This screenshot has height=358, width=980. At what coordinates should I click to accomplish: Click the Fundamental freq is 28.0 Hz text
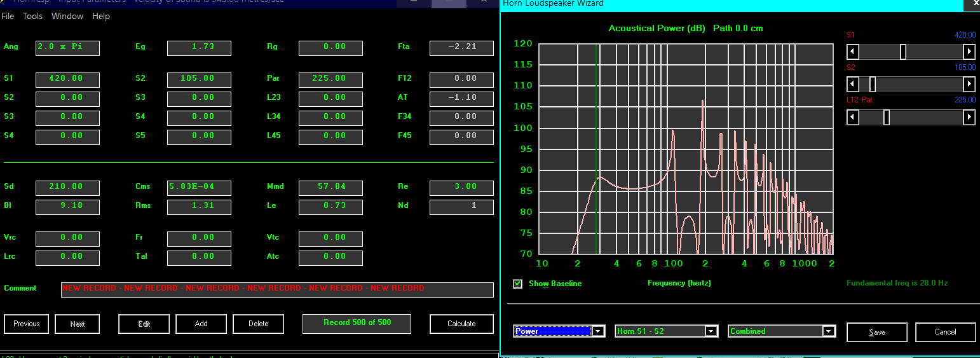[x=897, y=283]
